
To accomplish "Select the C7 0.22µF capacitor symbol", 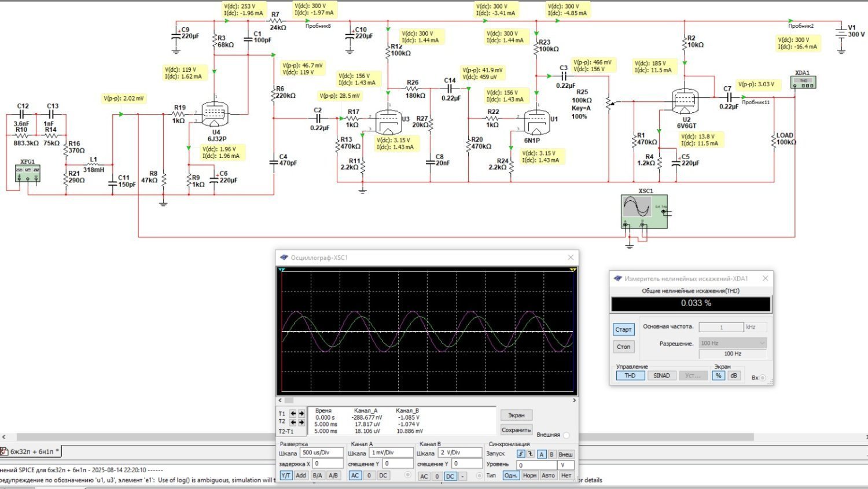I will pos(729,97).
